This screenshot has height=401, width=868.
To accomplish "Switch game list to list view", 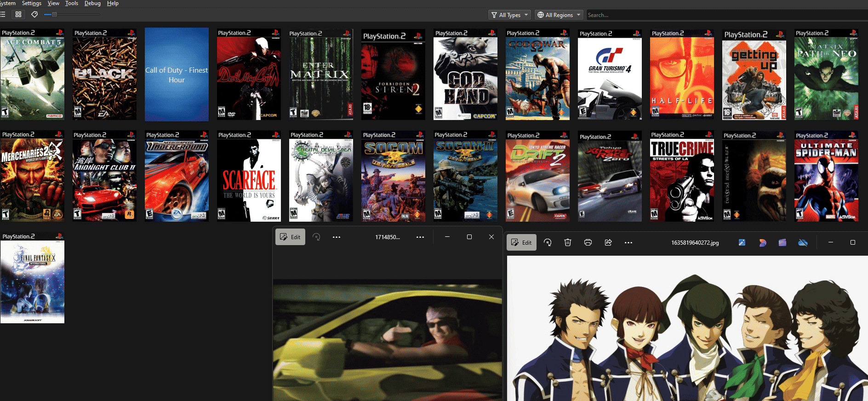I will pos(3,14).
